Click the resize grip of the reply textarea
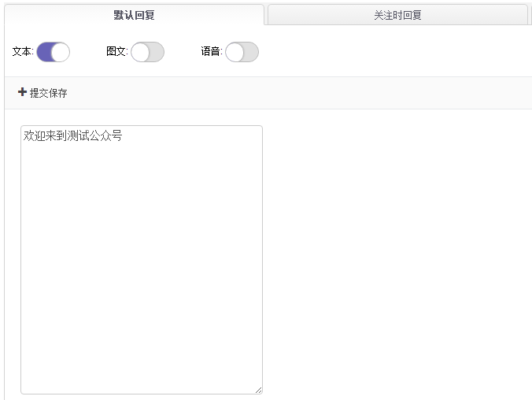The width and height of the screenshot is (532, 400). click(259, 390)
